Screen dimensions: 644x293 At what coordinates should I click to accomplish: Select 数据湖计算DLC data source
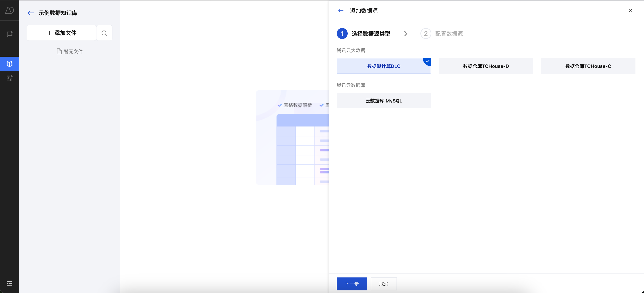click(x=384, y=66)
